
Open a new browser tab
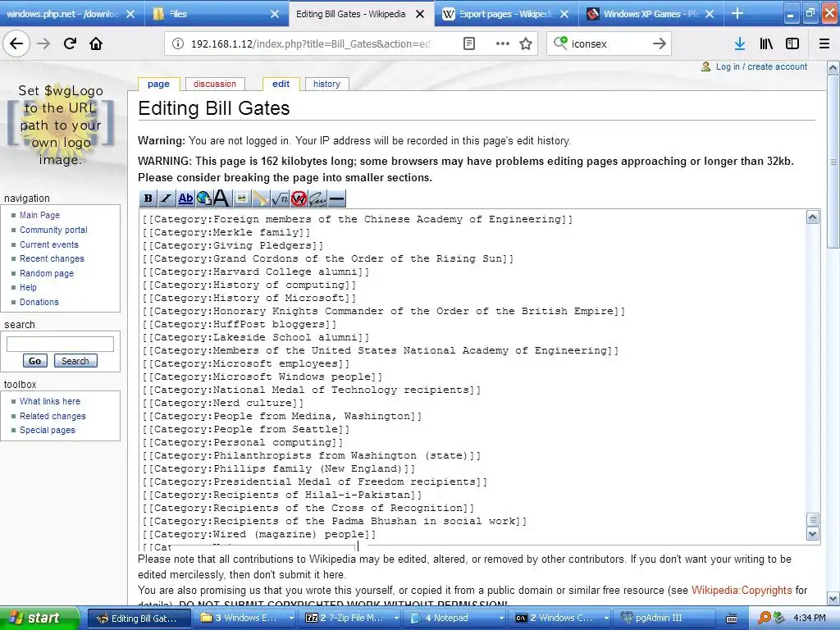pos(737,13)
